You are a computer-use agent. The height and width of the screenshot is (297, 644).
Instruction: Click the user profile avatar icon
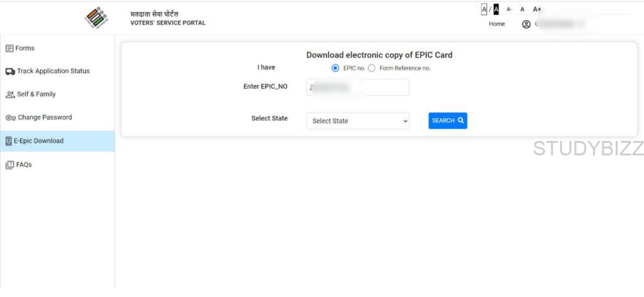(526, 24)
